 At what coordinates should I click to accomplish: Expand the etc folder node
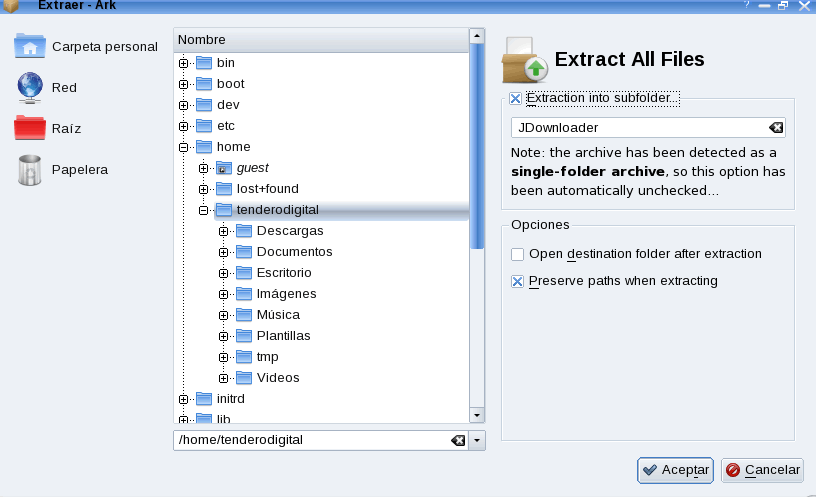coord(183,126)
